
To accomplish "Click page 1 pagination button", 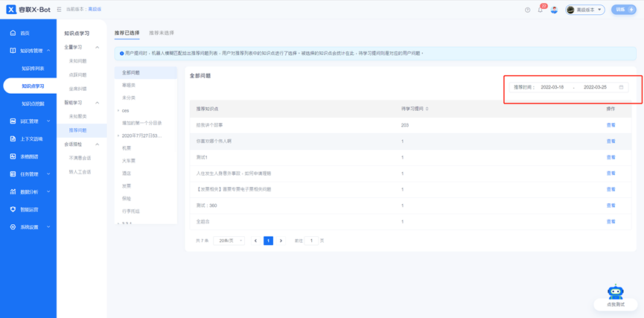I will [268, 241].
